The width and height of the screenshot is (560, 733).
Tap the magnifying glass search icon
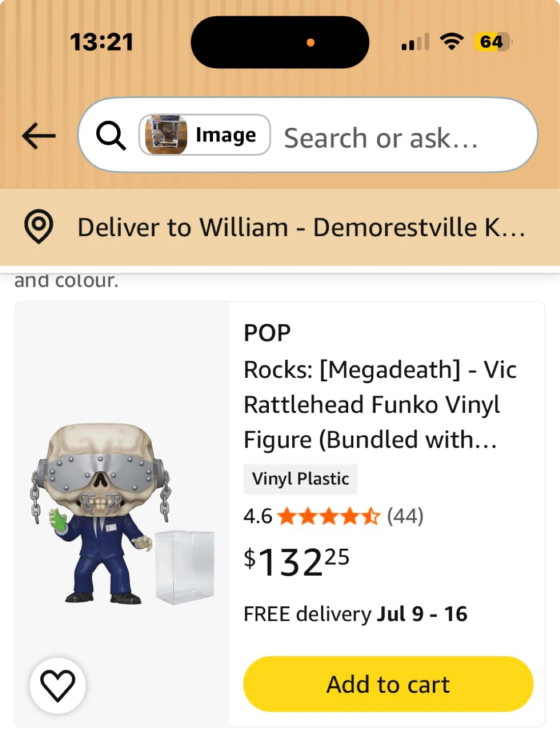pyautogui.click(x=111, y=136)
